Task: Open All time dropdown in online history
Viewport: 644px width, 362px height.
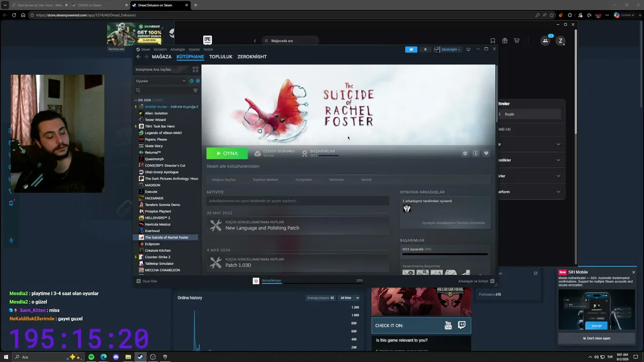Action: 349,298
